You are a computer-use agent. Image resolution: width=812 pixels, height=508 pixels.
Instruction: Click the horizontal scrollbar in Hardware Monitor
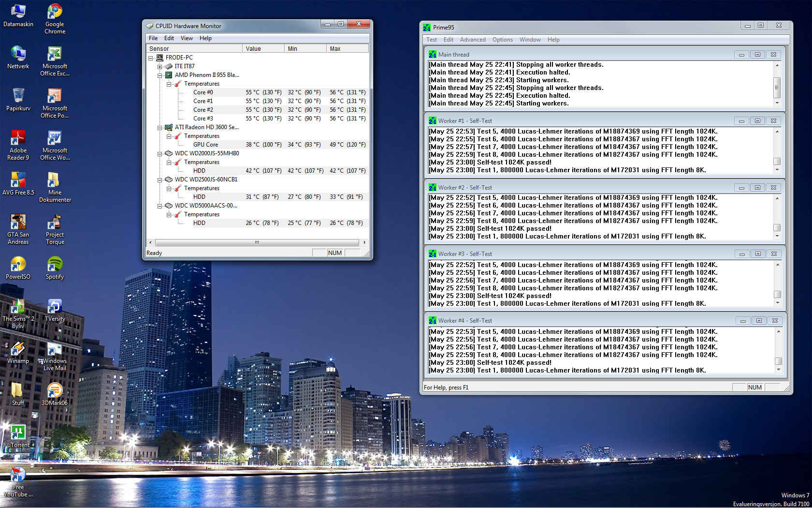(257, 242)
